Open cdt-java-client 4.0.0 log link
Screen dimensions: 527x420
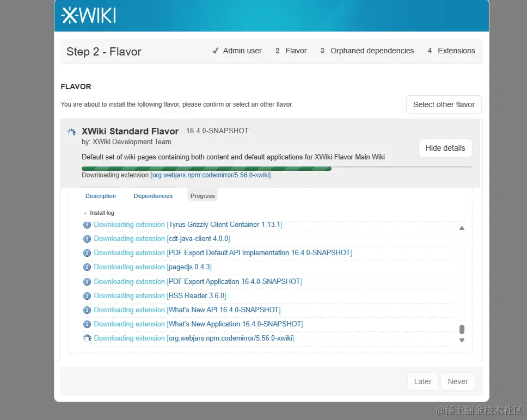[x=199, y=239]
